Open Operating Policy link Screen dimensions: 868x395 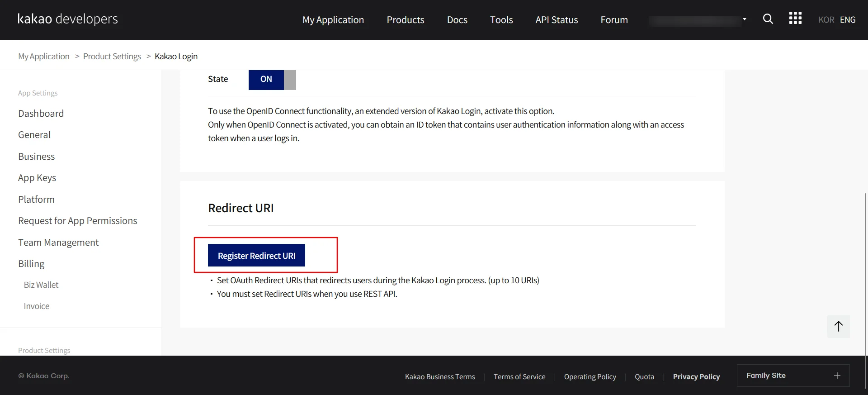coord(590,376)
